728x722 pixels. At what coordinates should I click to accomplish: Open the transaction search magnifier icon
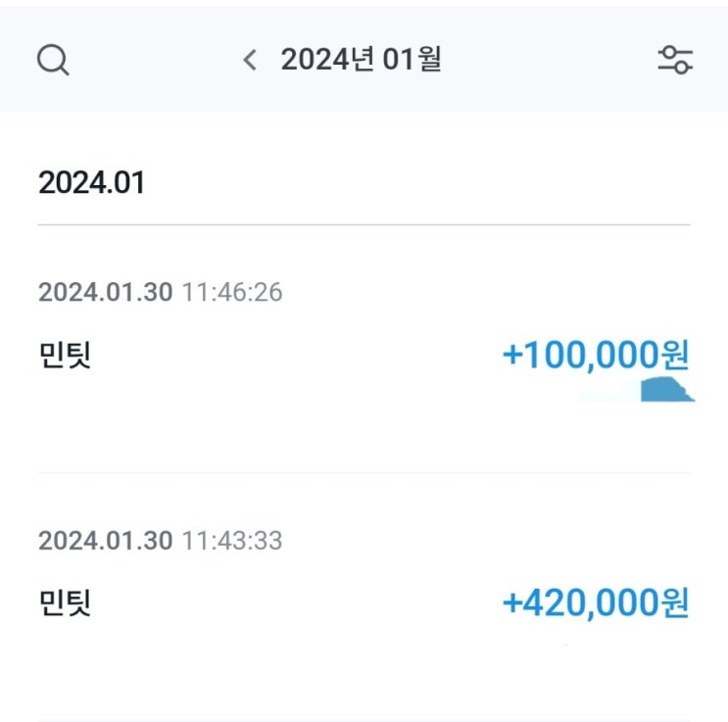(x=53, y=61)
